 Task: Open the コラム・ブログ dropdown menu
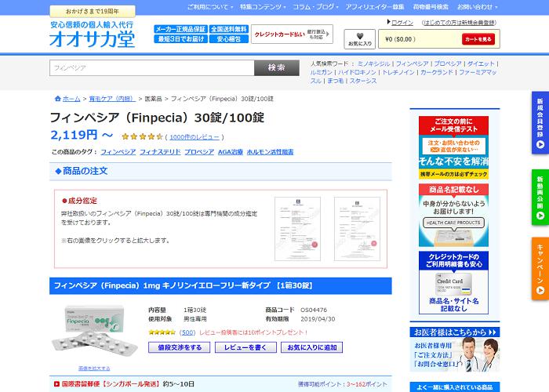(315, 6)
